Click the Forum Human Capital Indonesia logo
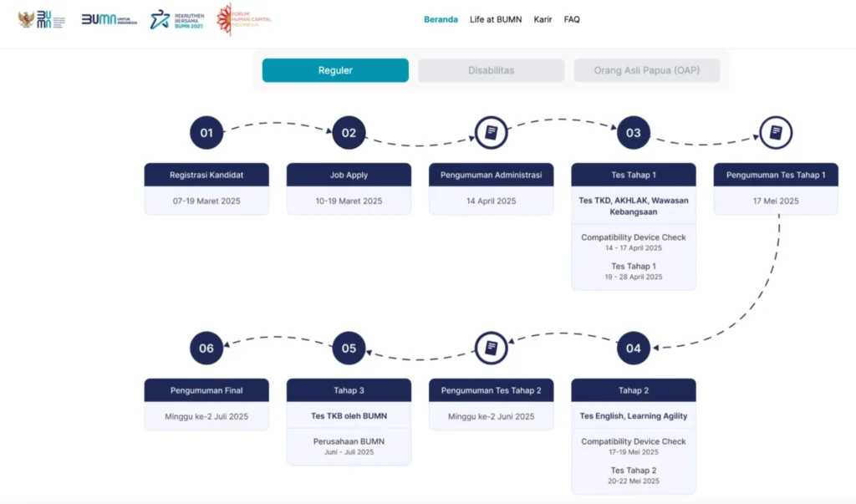 pyautogui.click(x=243, y=19)
